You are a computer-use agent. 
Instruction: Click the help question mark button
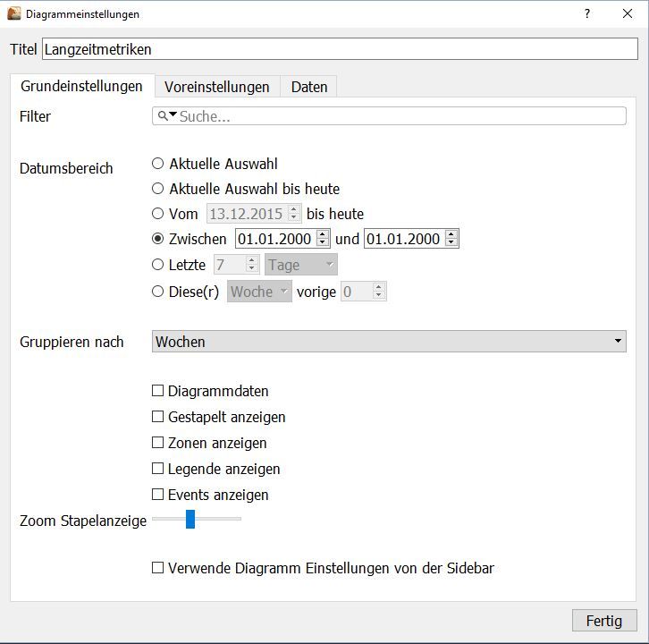587,14
